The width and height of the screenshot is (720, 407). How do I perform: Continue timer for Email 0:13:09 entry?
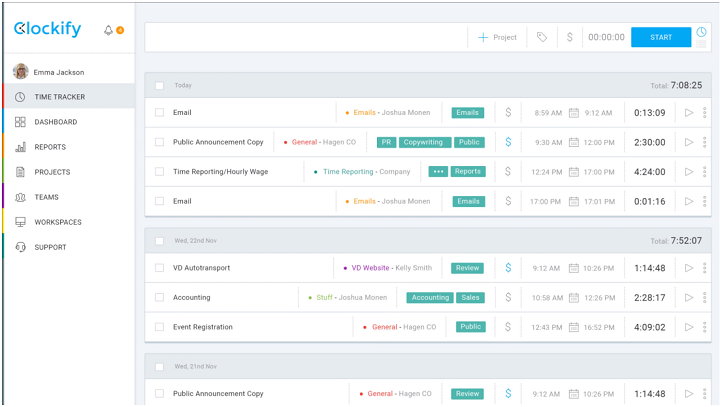click(x=689, y=113)
